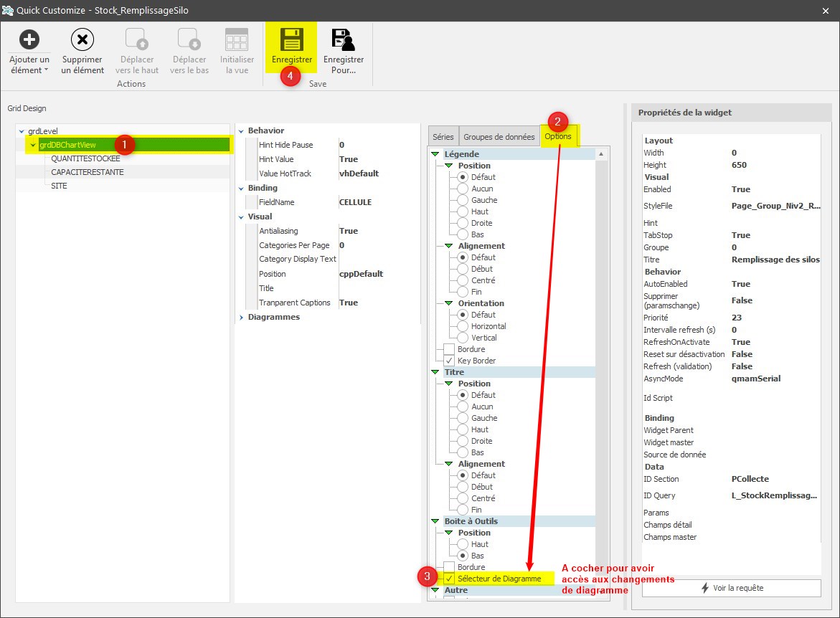Click the options list scrollbar up arrow
840x618 pixels.
pyautogui.click(x=601, y=154)
